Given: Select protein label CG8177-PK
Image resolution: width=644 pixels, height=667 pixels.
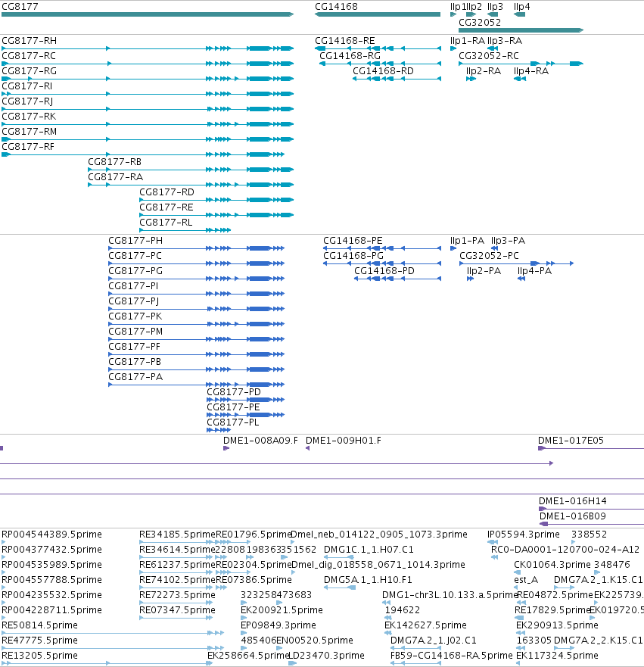Looking at the screenshot, I should 135,316.
